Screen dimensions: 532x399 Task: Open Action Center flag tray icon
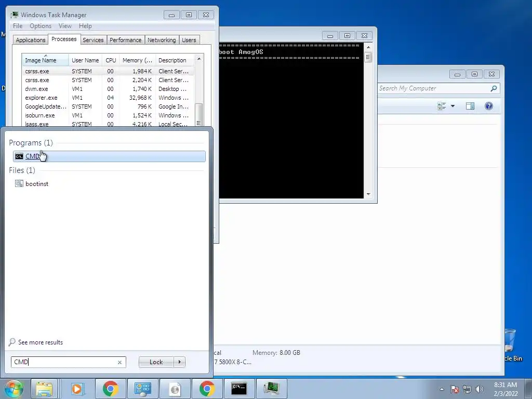pos(455,389)
